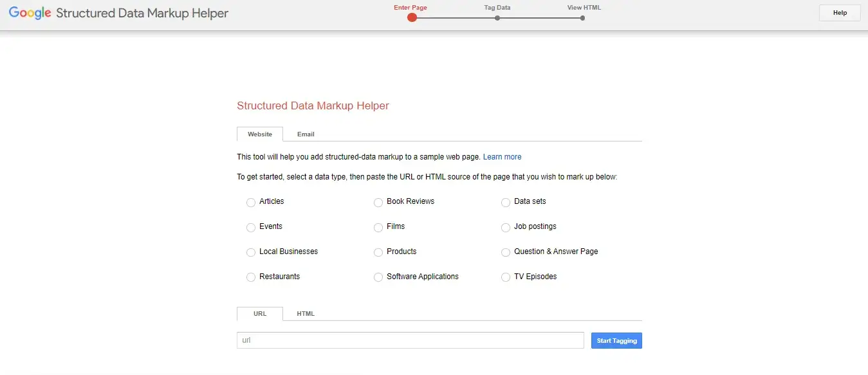The width and height of the screenshot is (868, 375).
Task: Open the Help button
Action: click(x=840, y=13)
